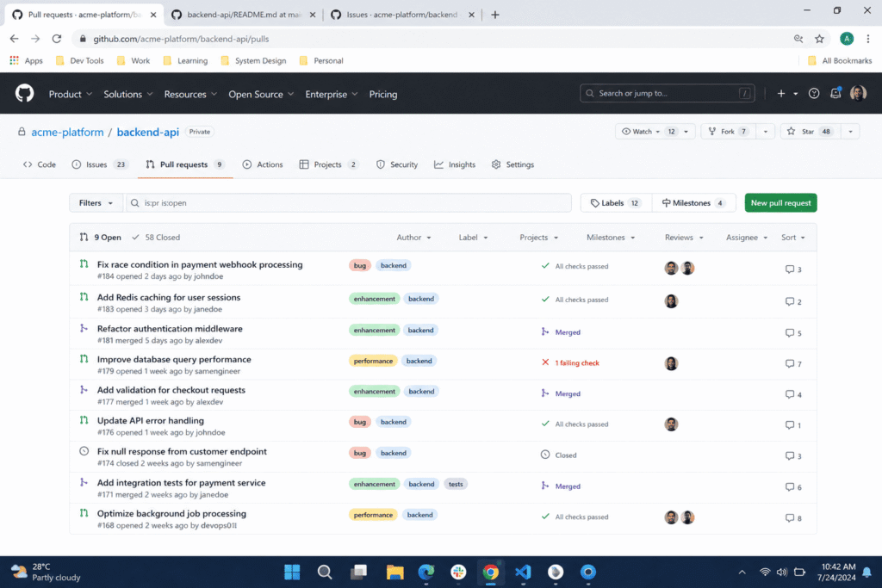Image resolution: width=882 pixels, height=588 pixels.
Task: Open repository Settings tab
Action: [512, 164]
